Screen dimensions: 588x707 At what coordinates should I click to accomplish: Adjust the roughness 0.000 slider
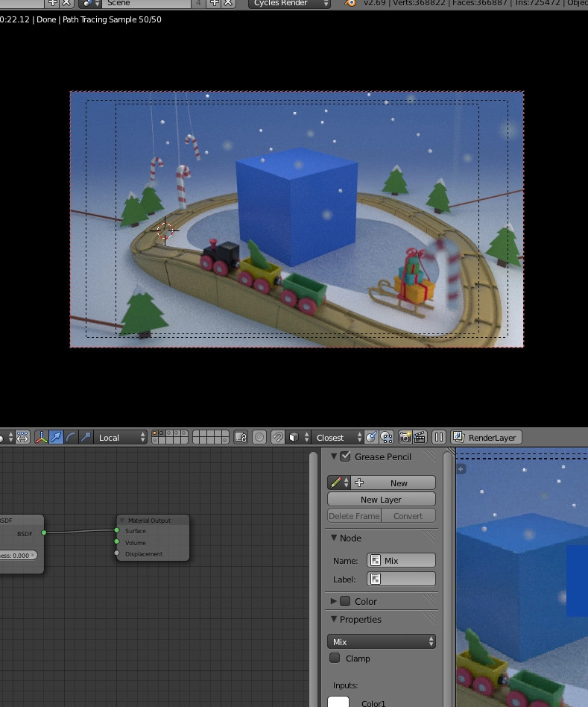[18, 556]
